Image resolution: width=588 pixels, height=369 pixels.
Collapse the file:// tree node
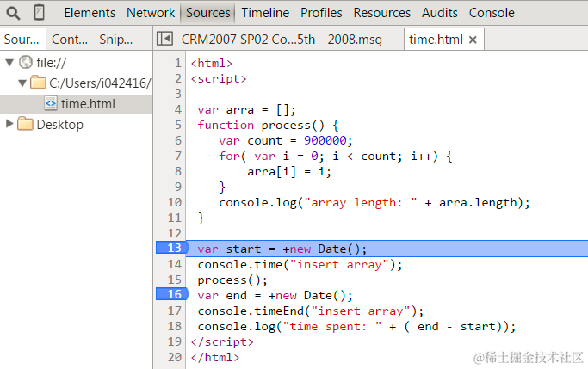click(9, 62)
